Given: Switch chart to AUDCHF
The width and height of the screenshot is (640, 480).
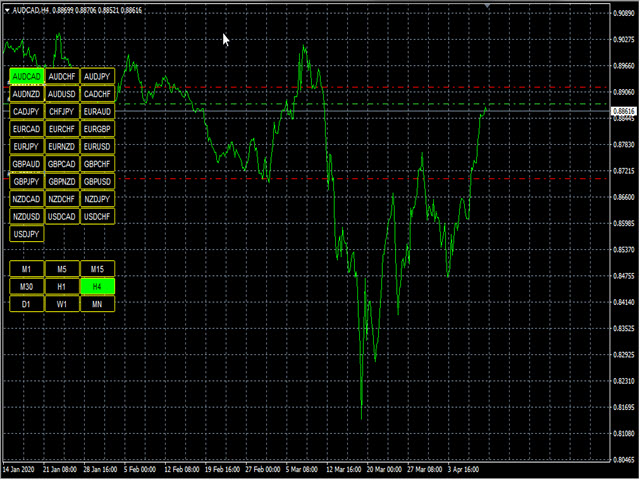Looking at the screenshot, I should click(x=62, y=76).
